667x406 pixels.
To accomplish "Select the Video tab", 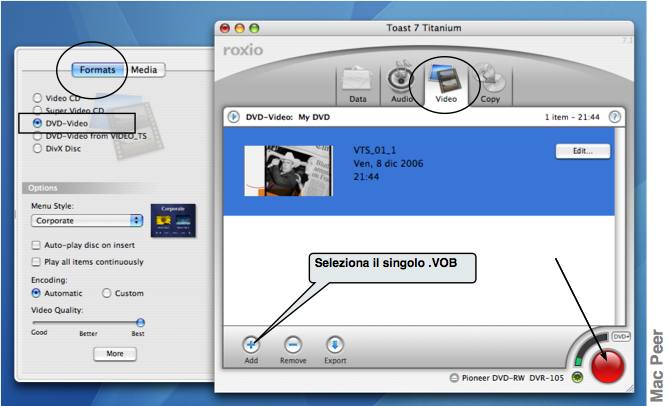I will pyautogui.click(x=446, y=85).
